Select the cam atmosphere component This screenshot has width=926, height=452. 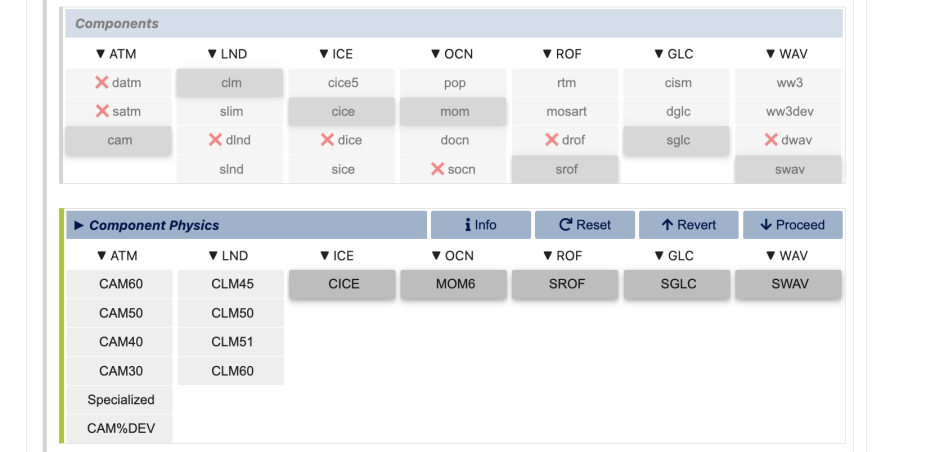(x=120, y=141)
